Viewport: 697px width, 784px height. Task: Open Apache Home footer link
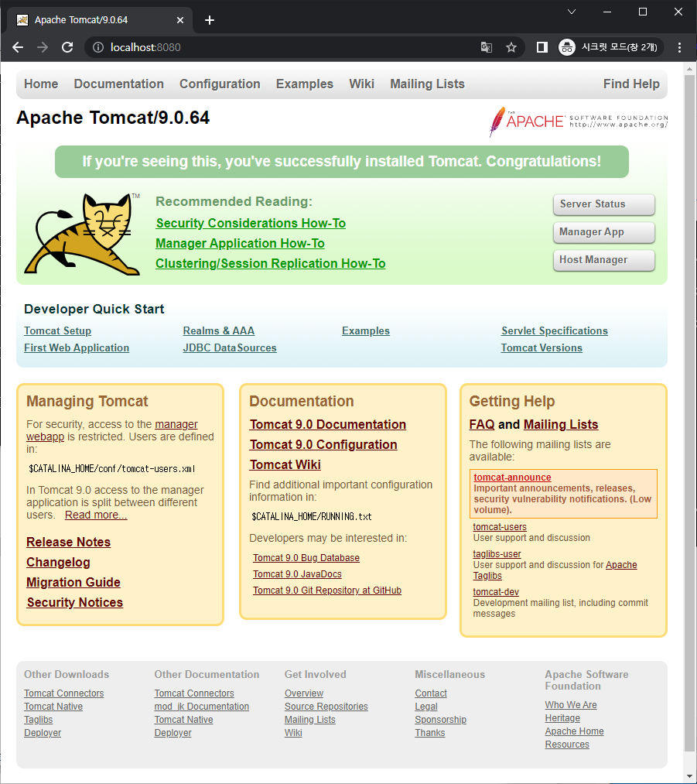click(574, 731)
